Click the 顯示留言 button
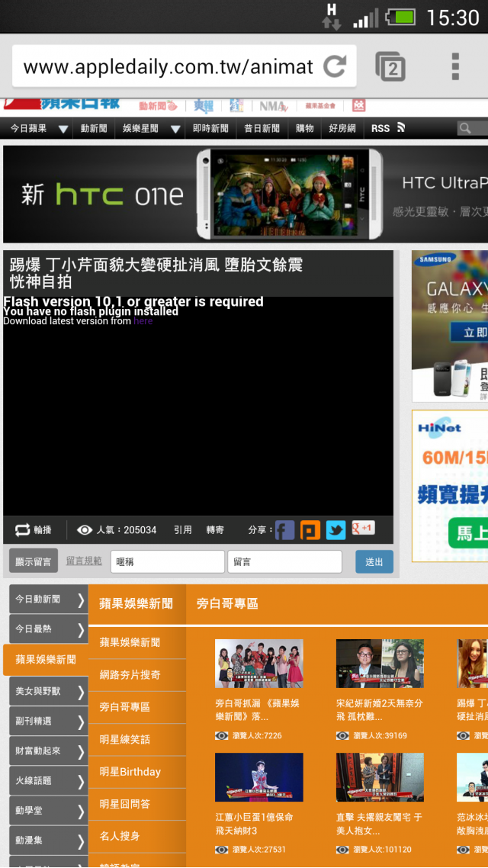Viewport: 488px width, 868px height. (x=34, y=561)
